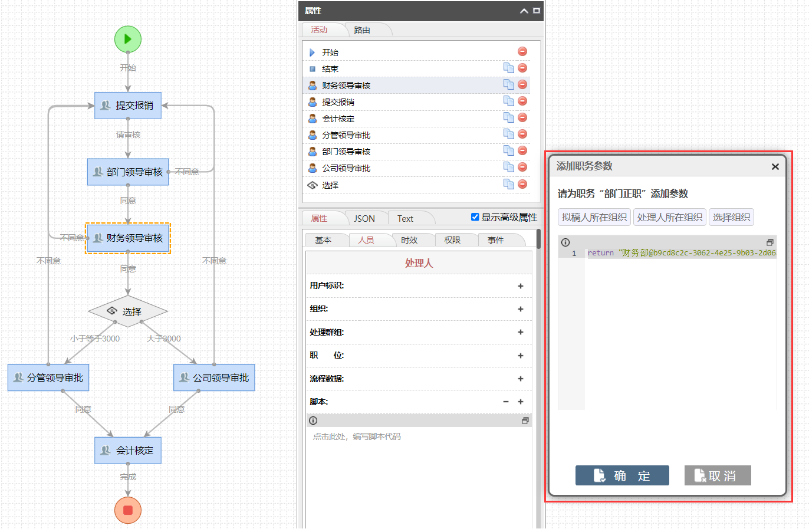Click the return code line in dialog

(681, 253)
